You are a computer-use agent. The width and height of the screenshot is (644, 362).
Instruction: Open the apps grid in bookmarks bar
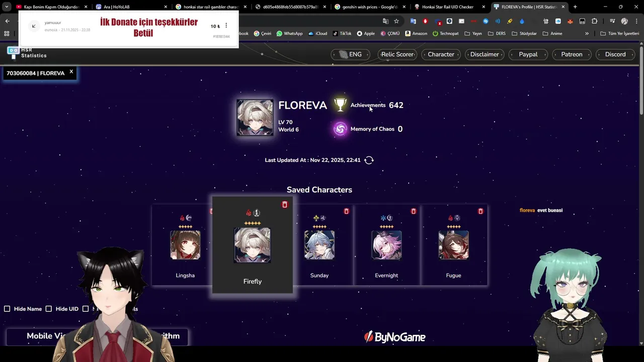(x=7, y=33)
